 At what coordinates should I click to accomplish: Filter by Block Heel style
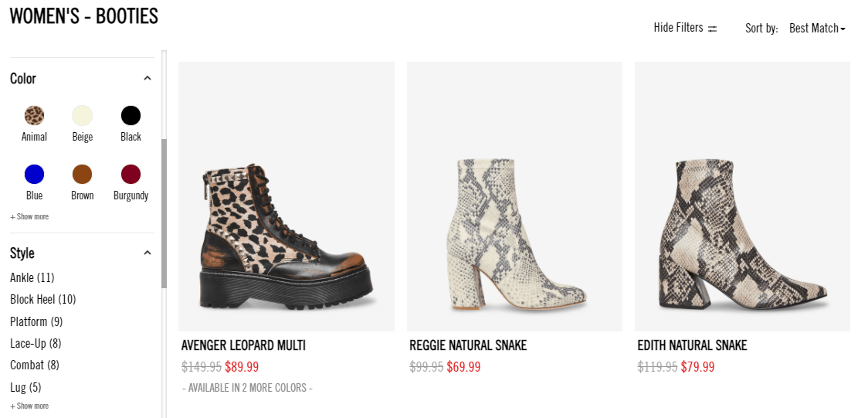pos(43,300)
